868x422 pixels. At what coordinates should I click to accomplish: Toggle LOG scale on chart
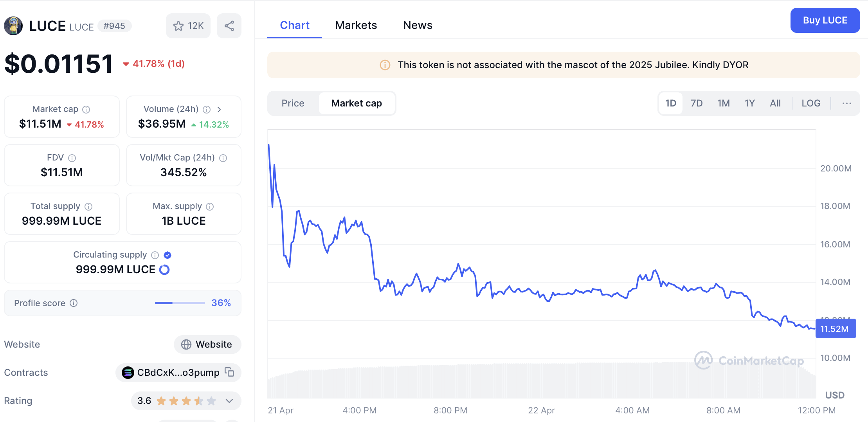tap(811, 103)
